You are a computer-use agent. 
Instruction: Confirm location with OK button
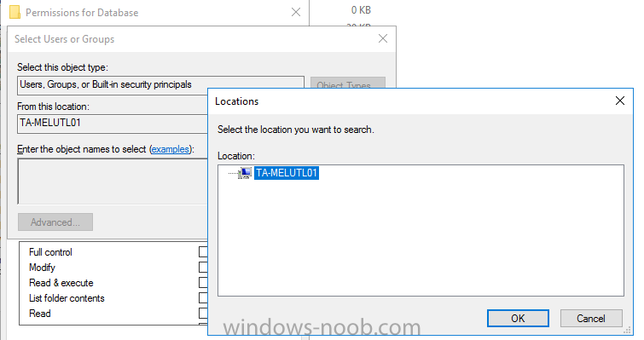coord(518,318)
